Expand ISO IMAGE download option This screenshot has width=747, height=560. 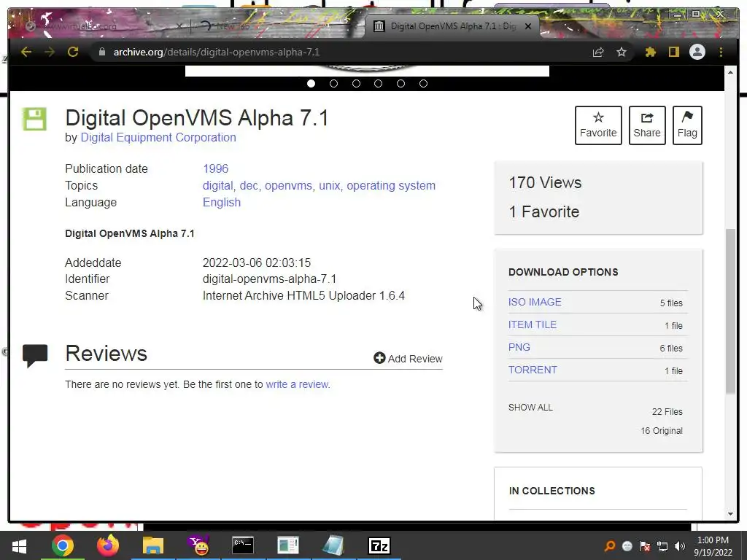pos(535,302)
